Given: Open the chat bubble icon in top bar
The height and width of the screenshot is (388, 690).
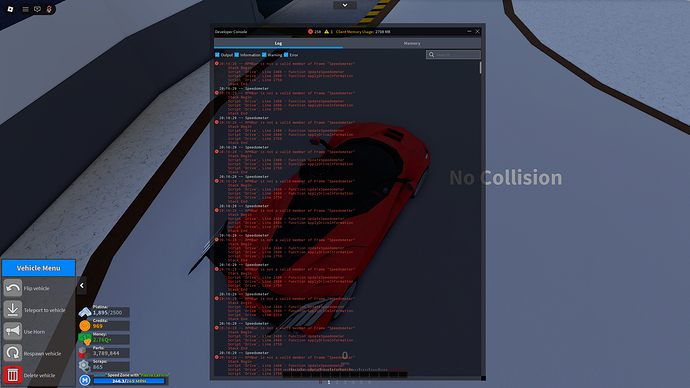Looking at the screenshot, I should point(37,9).
